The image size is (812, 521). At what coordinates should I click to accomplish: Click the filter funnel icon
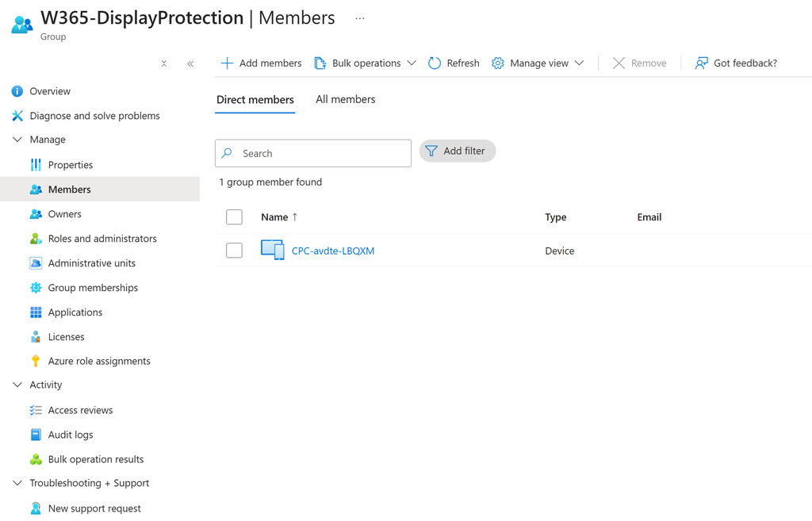[x=431, y=151]
